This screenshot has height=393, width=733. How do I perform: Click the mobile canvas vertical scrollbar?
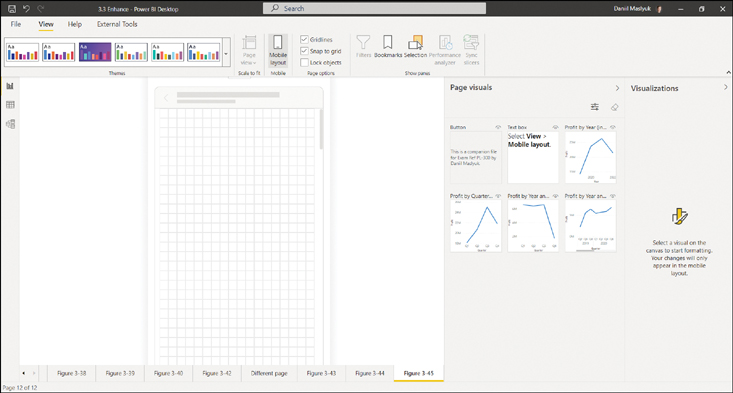321,129
